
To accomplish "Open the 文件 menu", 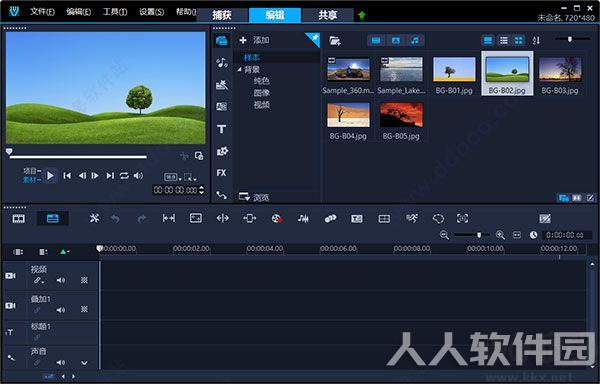I will 42,12.
